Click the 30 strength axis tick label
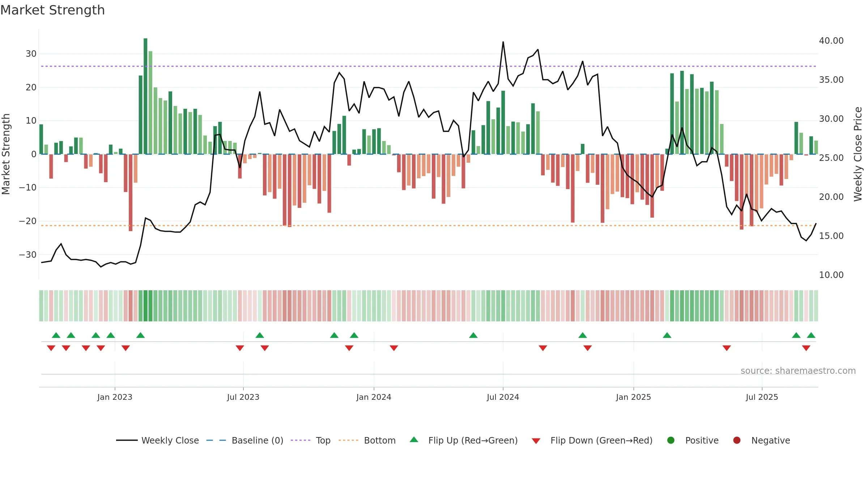868x488 pixels. point(31,54)
